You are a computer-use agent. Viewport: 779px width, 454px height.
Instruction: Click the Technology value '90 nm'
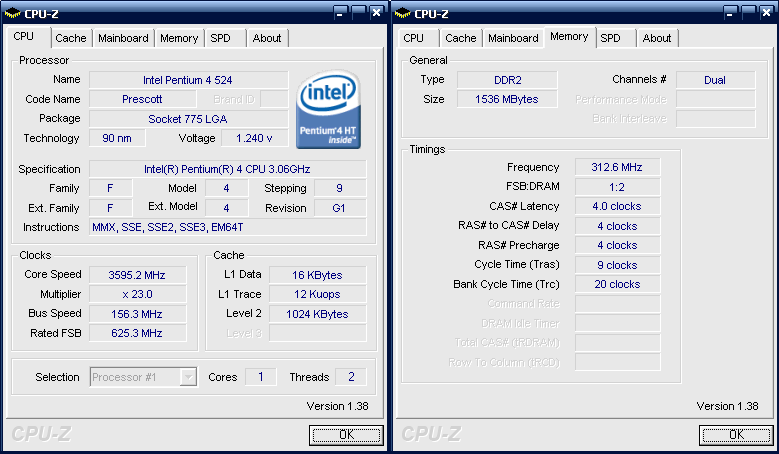pyautogui.click(x=117, y=138)
